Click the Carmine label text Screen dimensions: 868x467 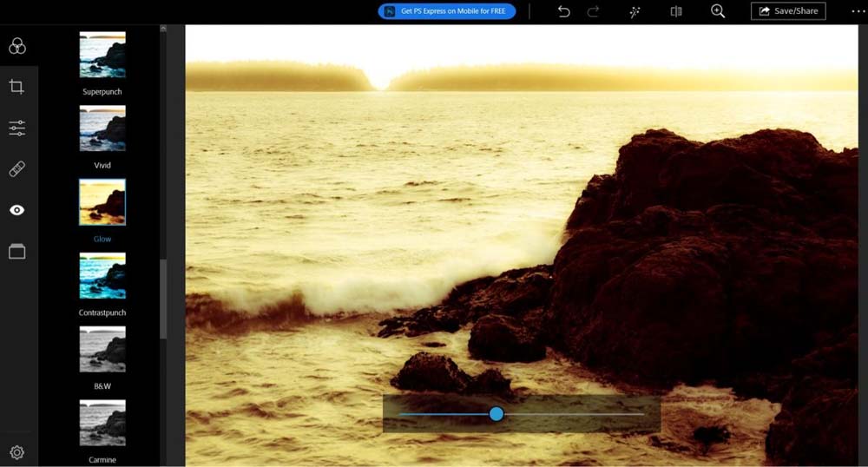[102, 460]
